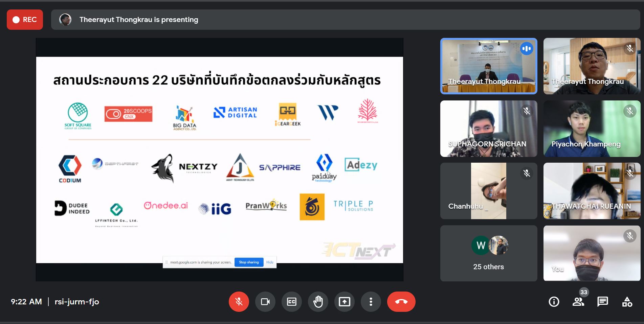Screen dimensions: 644x324
Task: Toggle the camera off
Action: coord(265,302)
